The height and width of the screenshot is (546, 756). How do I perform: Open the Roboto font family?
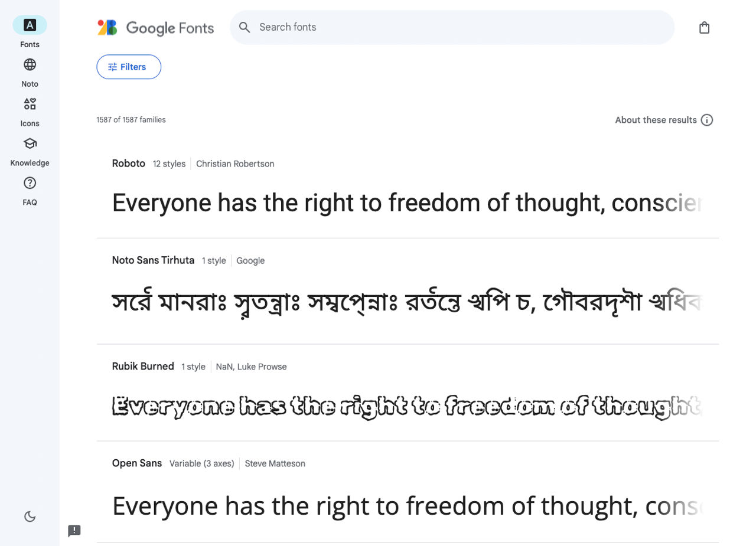pos(129,164)
